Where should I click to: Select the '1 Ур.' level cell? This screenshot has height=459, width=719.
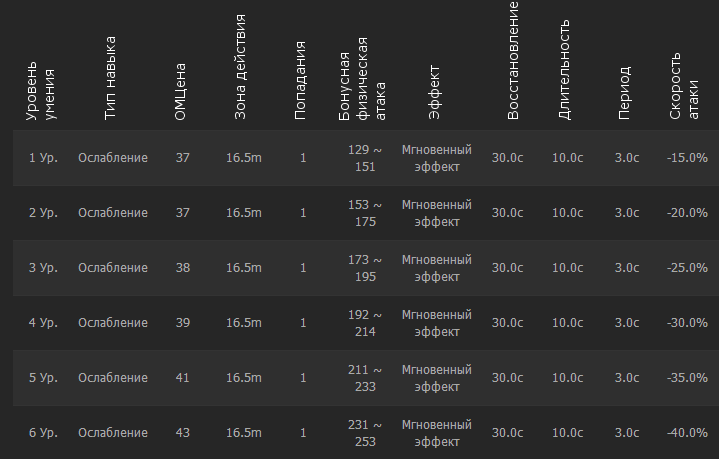point(43,158)
